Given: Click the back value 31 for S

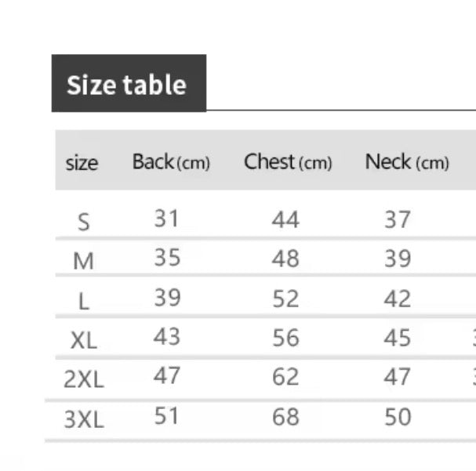Looking at the screenshot, I should coord(166,218).
